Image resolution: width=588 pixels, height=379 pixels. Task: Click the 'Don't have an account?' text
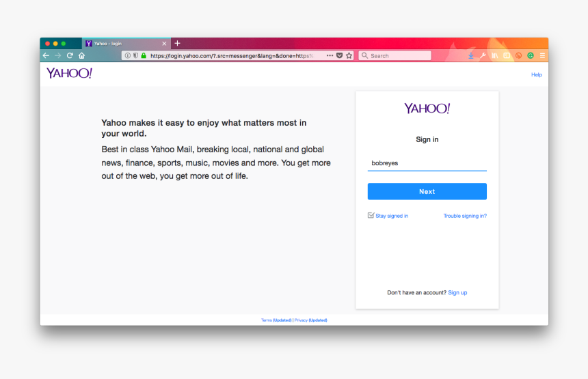(416, 292)
